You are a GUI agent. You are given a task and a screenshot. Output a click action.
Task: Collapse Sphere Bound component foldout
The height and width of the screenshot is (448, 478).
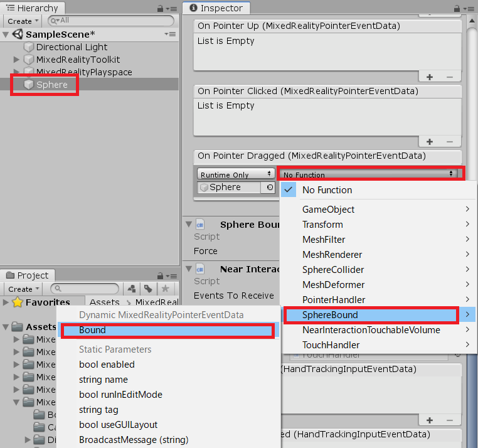pyautogui.click(x=189, y=225)
